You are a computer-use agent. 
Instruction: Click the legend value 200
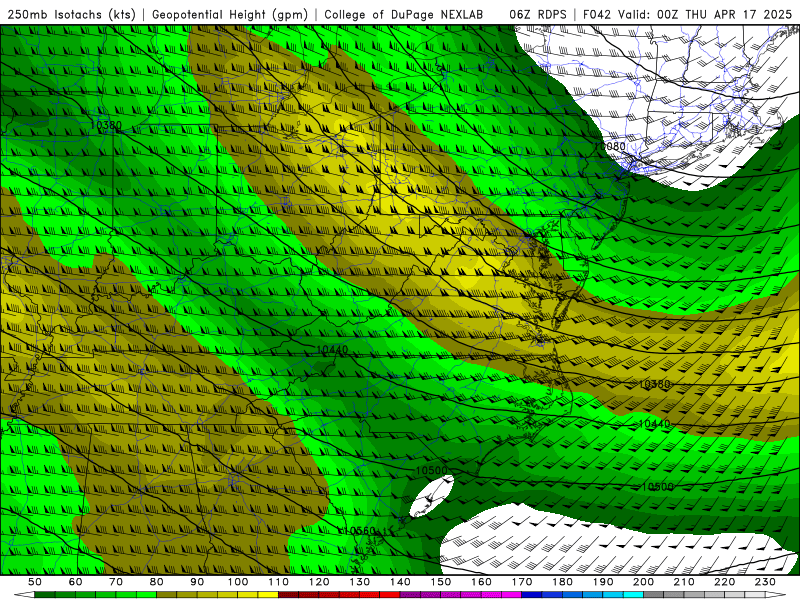pos(644,582)
